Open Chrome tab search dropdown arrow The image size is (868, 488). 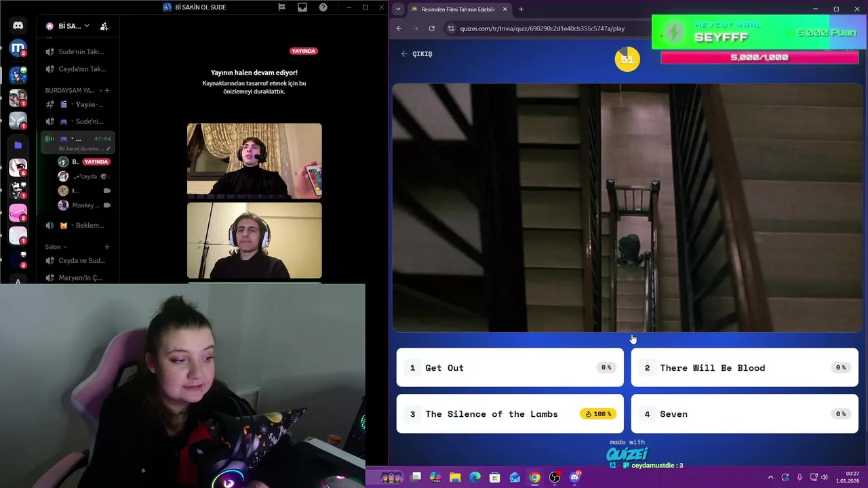click(x=398, y=9)
